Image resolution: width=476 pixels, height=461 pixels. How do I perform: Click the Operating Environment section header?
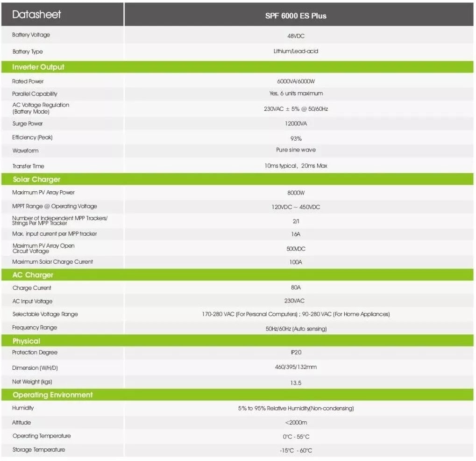(x=52, y=395)
